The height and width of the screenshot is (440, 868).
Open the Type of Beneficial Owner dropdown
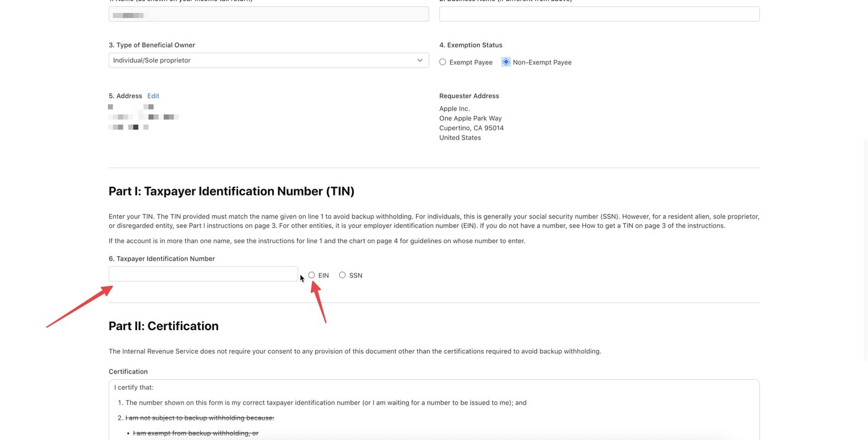pos(268,60)
